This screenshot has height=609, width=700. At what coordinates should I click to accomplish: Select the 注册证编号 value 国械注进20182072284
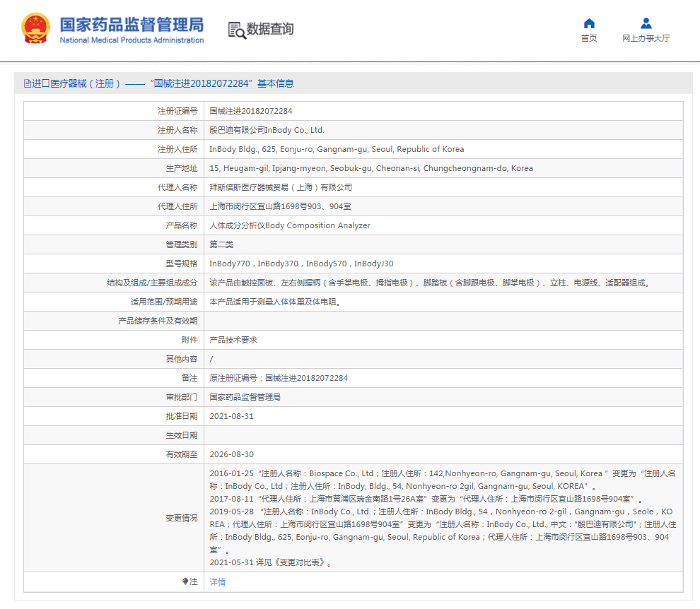pos(251,111)
